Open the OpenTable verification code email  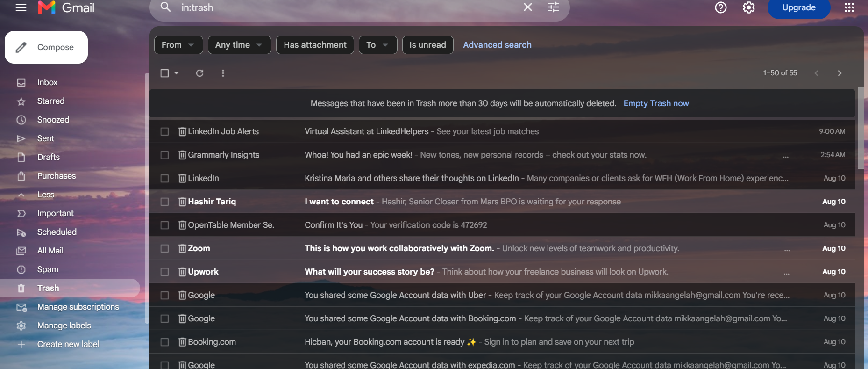point(502,225)
